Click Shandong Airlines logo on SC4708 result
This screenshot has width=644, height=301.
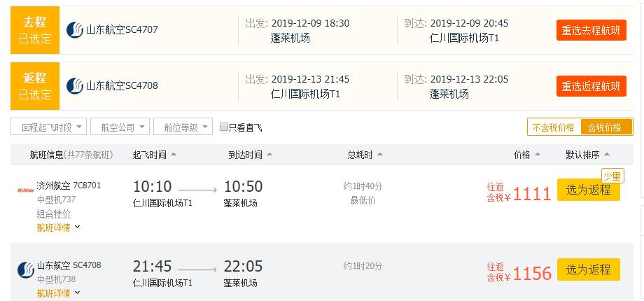26,269
